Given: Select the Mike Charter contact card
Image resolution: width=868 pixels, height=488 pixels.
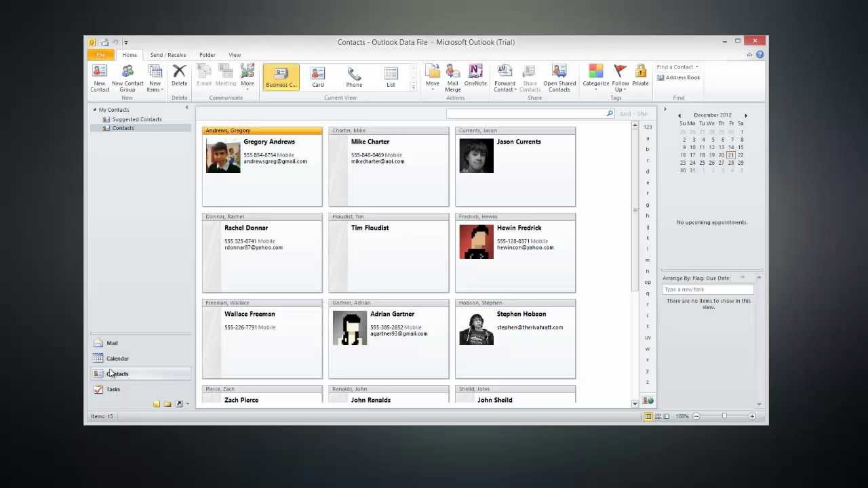Looking at the screenshot, I should coord(389,166).
